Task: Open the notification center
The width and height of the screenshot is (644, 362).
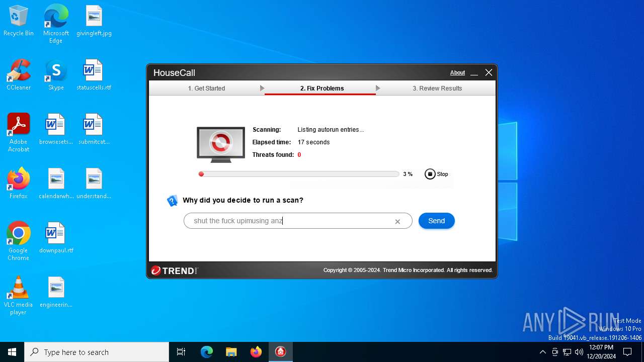Action: (627, 352)
